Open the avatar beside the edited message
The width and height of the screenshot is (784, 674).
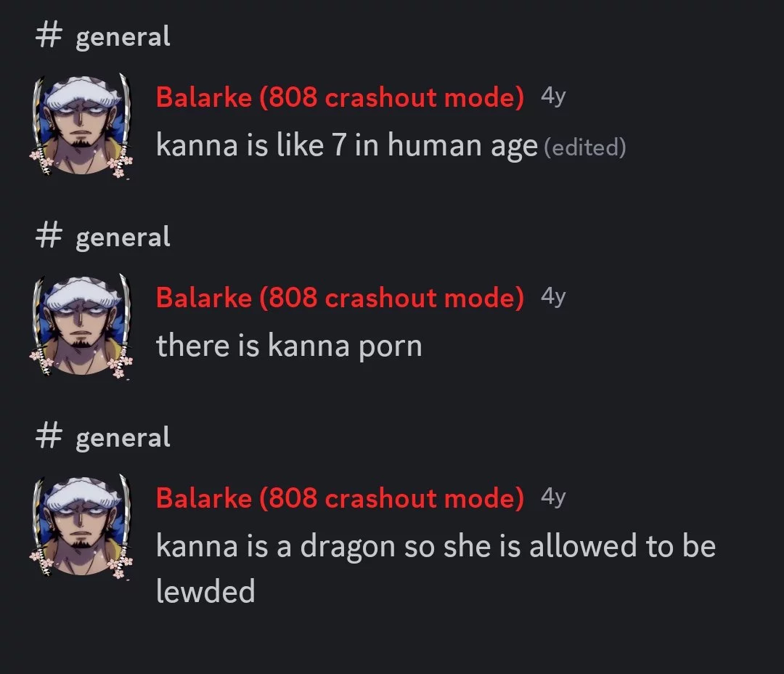coord(81,125)
